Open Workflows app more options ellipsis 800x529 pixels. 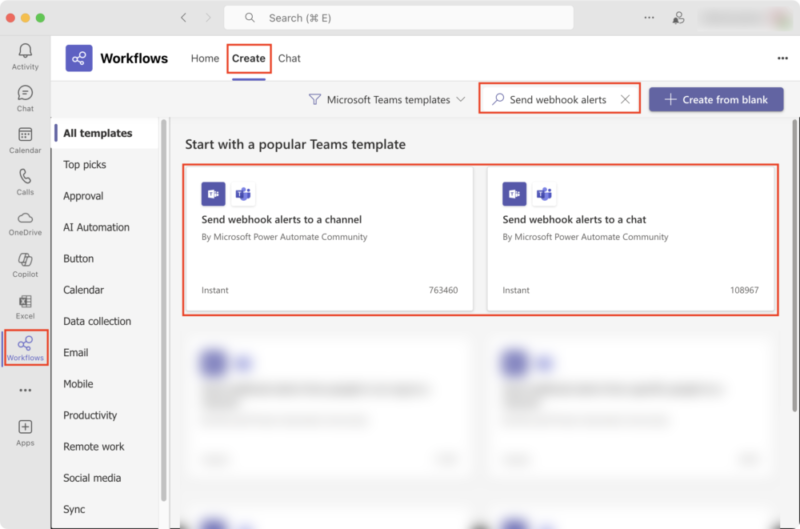[782, 58]
